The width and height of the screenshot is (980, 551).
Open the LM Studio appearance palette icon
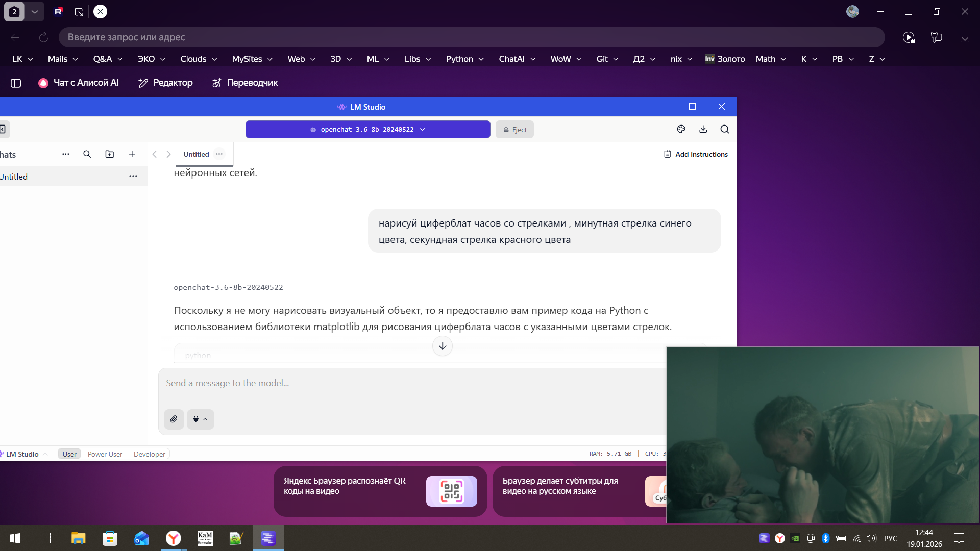(x=681, y=130)
